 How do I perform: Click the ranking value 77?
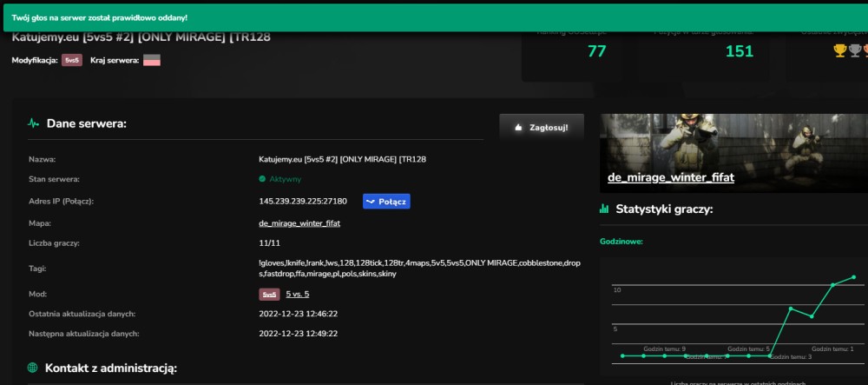point(597,51)
